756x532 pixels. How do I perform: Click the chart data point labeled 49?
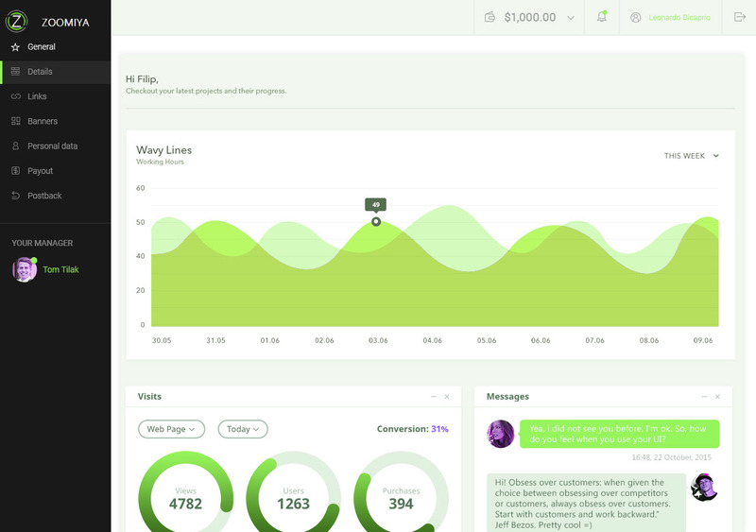[x=376, y=222]
